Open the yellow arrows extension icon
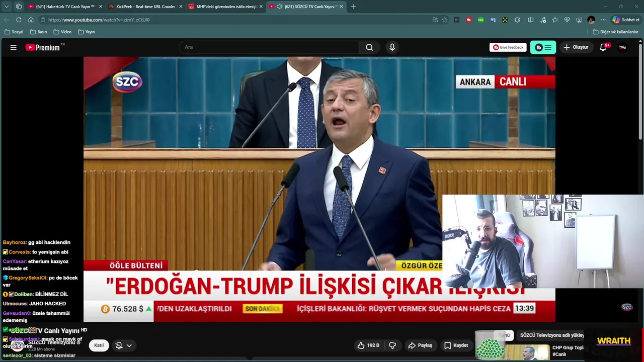The width and height of the screenshot is (644, 362). (505, 20)
